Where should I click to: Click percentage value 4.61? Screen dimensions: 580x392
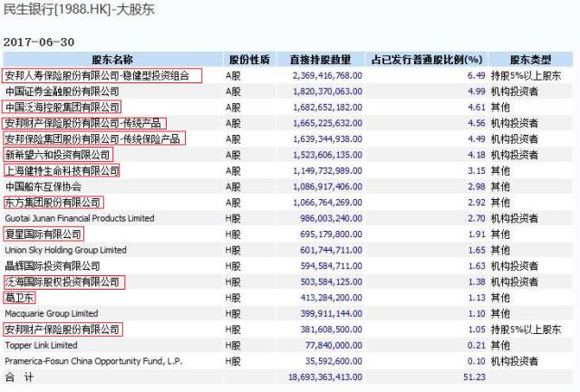click(477, 108)
